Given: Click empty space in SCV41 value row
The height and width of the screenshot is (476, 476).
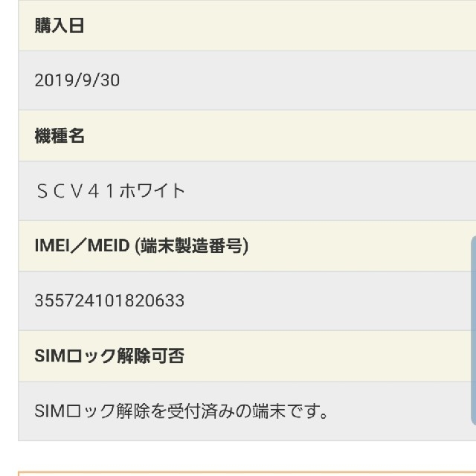Looking at the screenshot, I should coord(319,191).
